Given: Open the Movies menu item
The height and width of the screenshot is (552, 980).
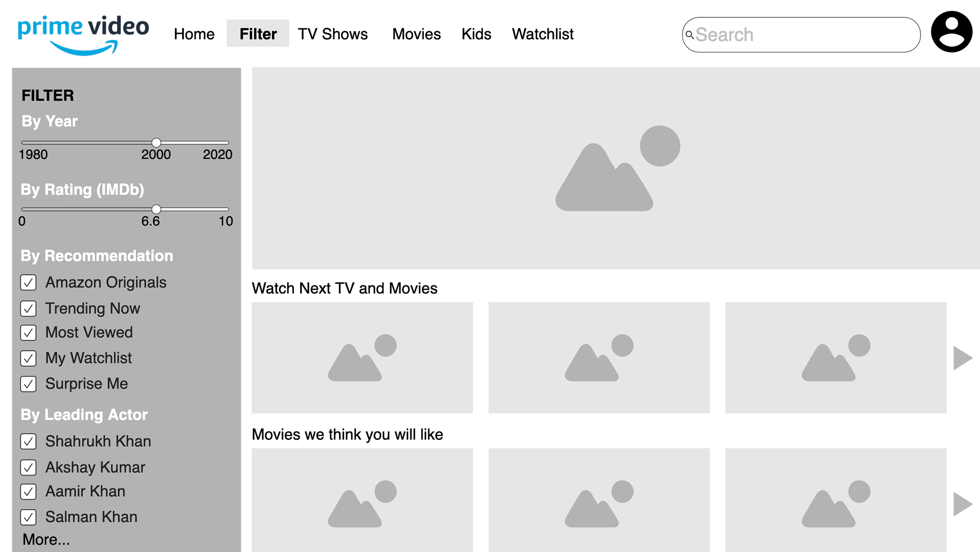Looking at the screenshot, I should point(416,34).
